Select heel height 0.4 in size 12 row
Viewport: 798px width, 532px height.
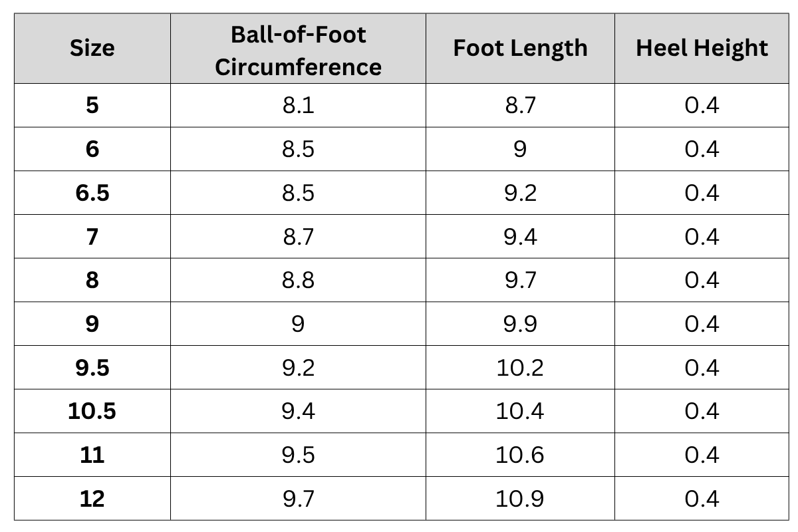(x=702, y=499)
